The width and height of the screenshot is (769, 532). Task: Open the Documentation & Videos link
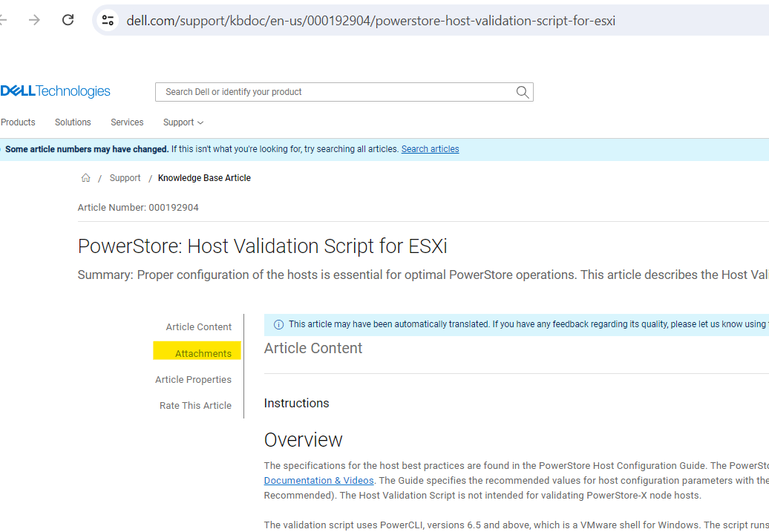click(x=318, y=480)
